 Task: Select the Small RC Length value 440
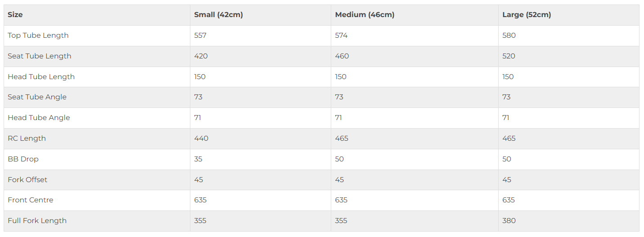[x=201, y=139]
